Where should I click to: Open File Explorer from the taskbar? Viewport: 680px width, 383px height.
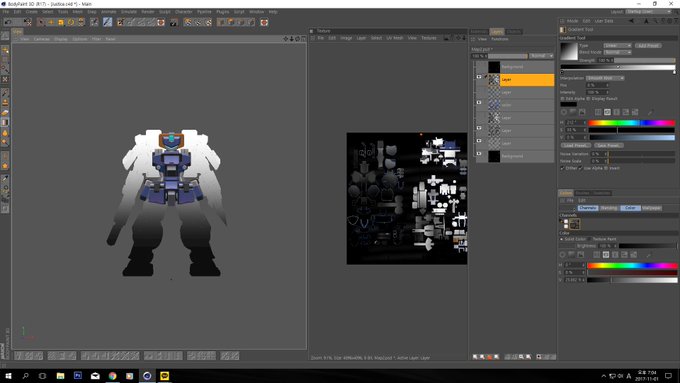60,376
